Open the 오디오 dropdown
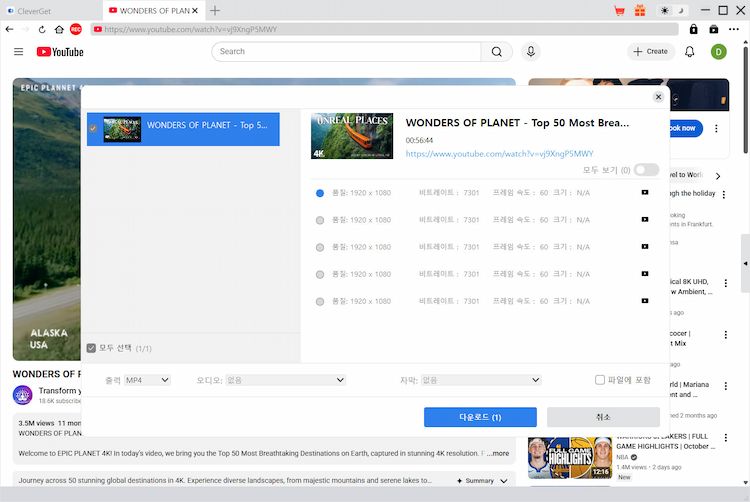This screenshot has width=750, height=502. [x=285, y=380]
